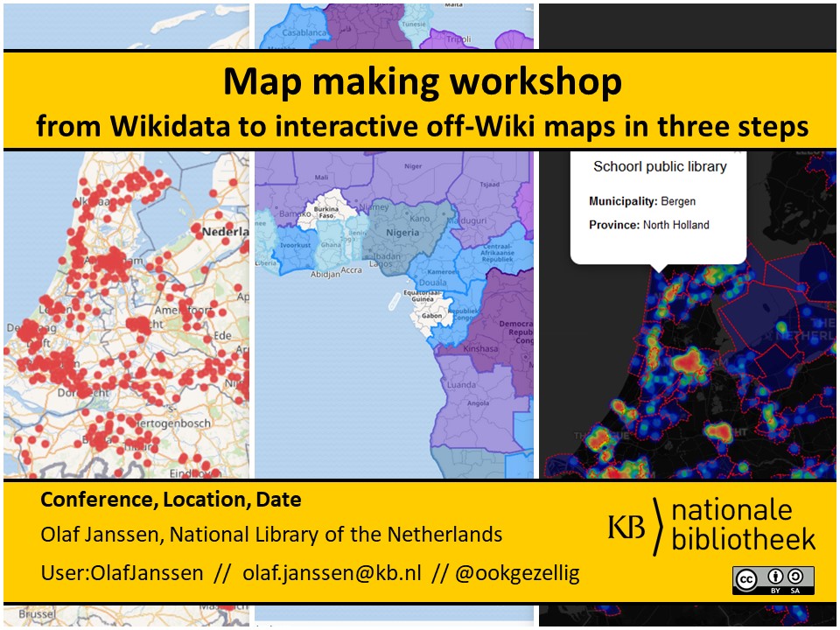Click the Ivoorkust country label
The image size is (840, 630).
tap(295, 245)
